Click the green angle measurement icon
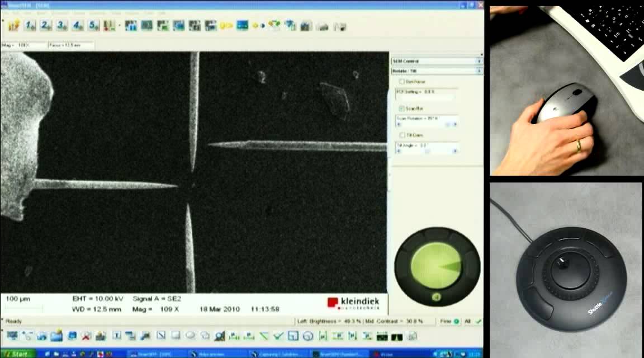The height and width of the screenshot is (358, 644). coord(264,336)
